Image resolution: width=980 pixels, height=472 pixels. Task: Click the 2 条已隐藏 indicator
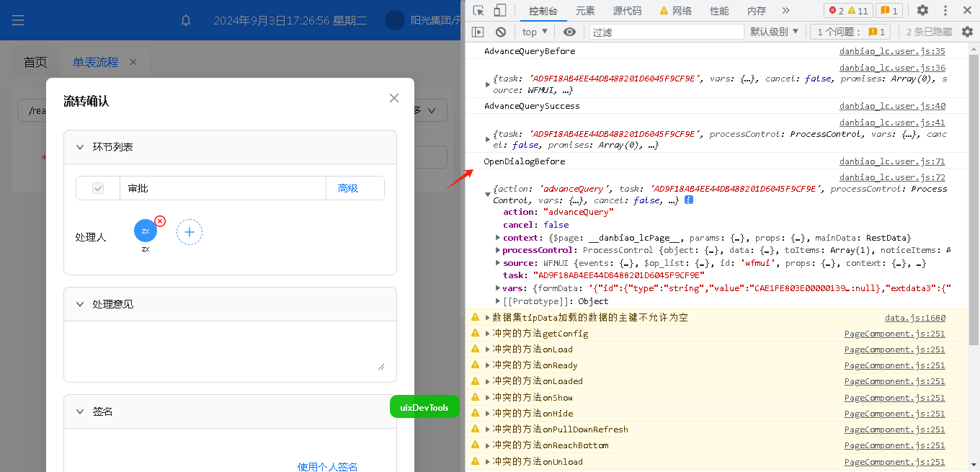[x=929, y=32]
